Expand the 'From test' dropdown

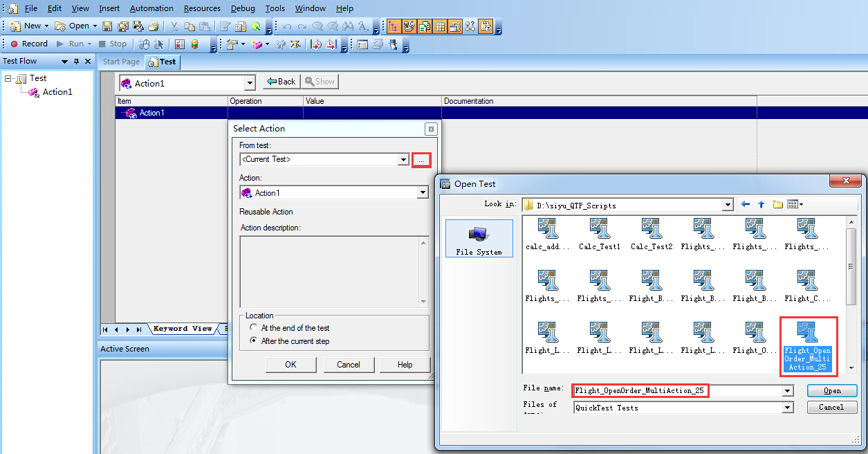coord(403,160)
